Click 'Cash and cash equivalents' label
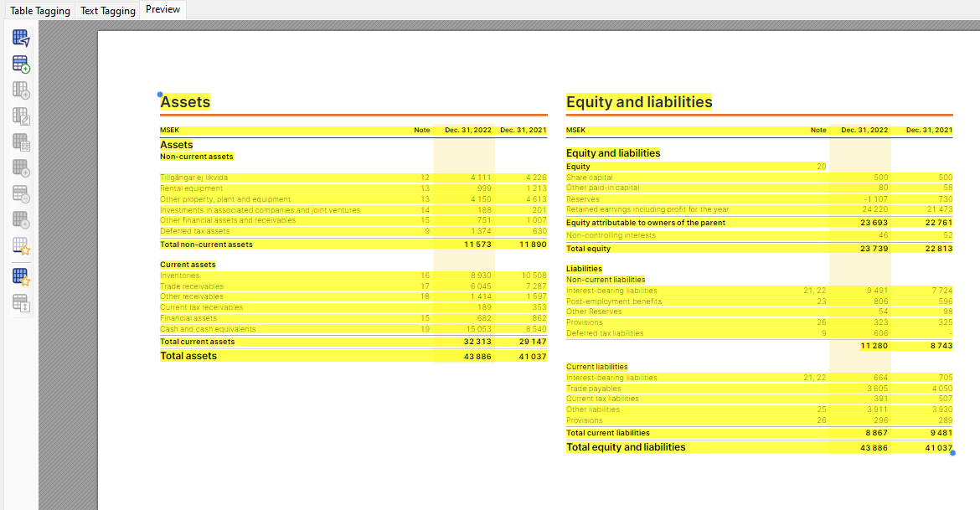 tap(208, 329)
